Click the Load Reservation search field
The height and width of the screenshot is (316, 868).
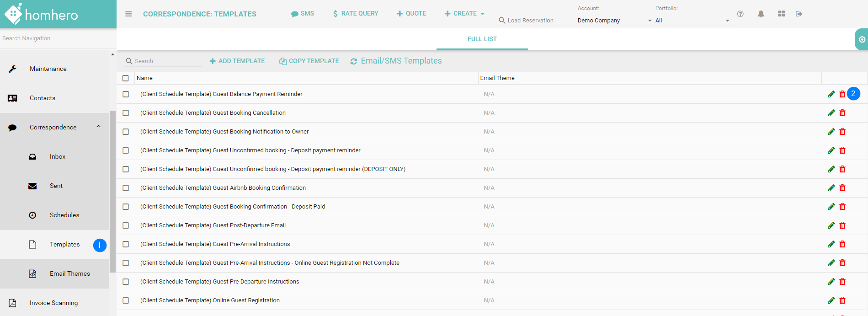point(535,21)
